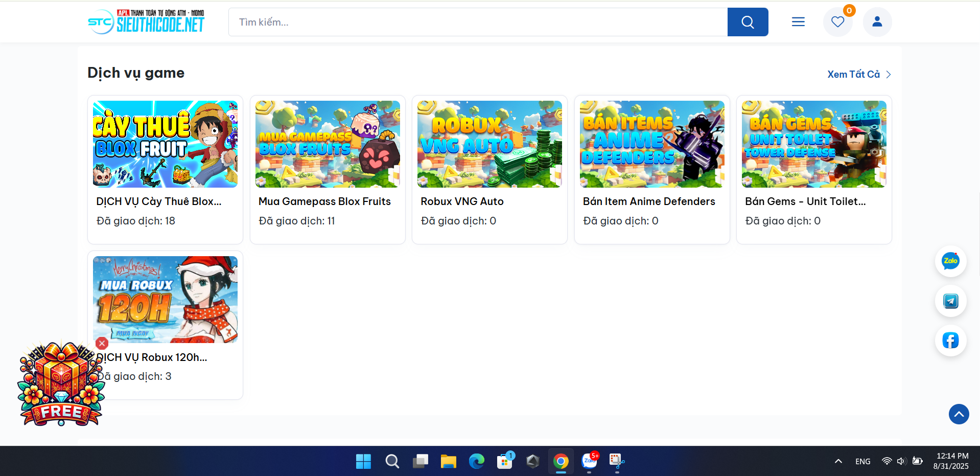The image size is (980, 476).
Task: Open the Mua Robux 120H thumbnail
Action: point(165,300)
